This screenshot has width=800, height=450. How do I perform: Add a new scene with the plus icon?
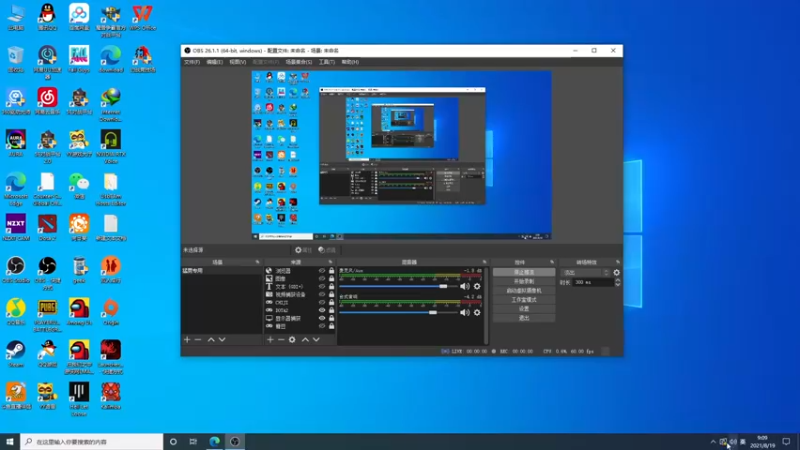(187, 340)
